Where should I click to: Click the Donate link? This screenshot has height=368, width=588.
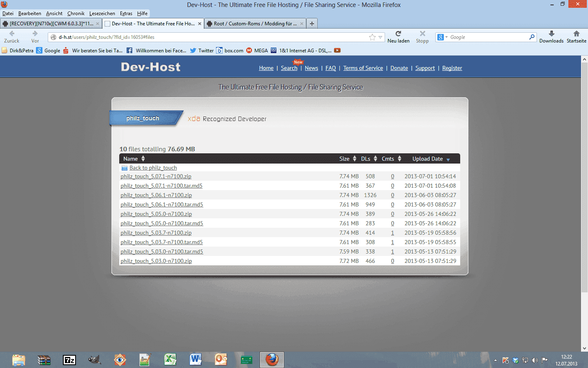click(x=399, y=68)
